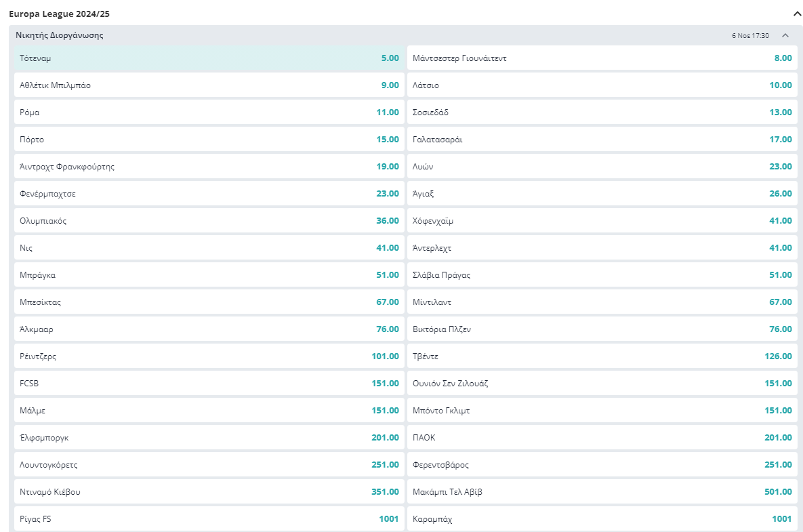
Task: Select Μάλμε at 151.00
Action: click(209, 411)
